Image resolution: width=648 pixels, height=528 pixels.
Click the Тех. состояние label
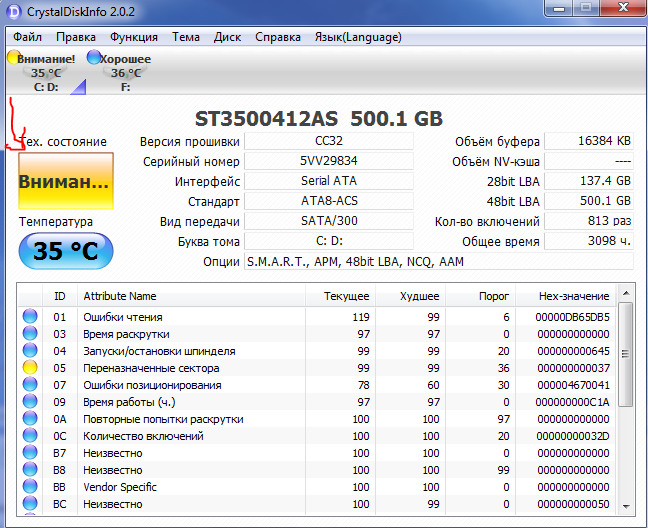pyautogui.click(x=63, y=142)
